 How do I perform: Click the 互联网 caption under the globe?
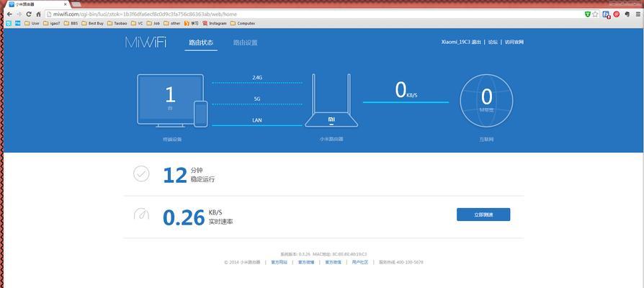click(x=486, y=140)
